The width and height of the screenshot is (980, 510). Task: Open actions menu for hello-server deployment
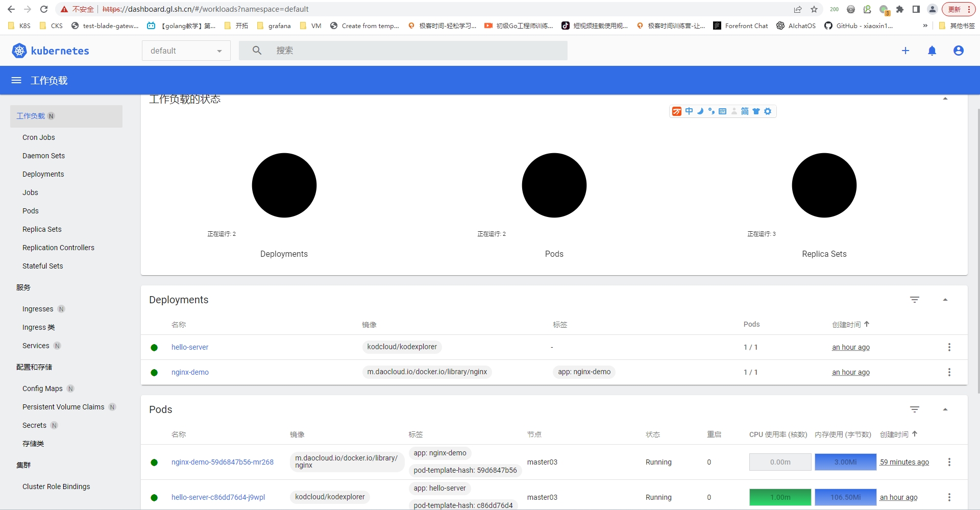pyautogui.click(x=949, y=347)
